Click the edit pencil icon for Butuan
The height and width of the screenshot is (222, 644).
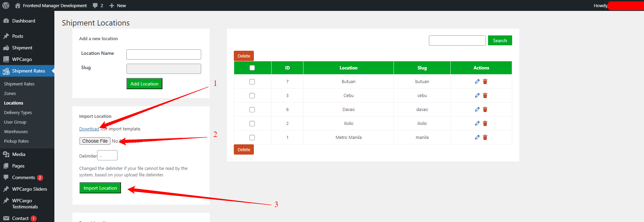[x=477, y=81]
